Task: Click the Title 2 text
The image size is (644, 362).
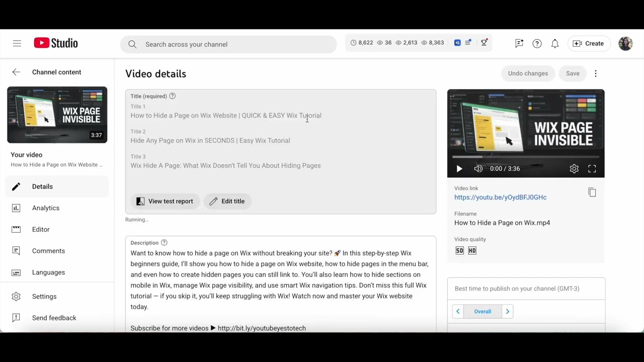Action: pos(210,141)
